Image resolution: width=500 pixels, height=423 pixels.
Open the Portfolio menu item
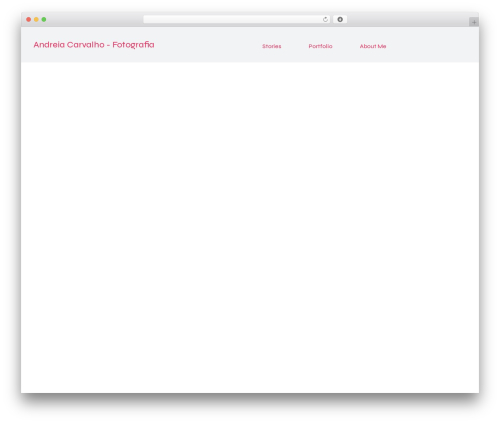tap(320, 46)
